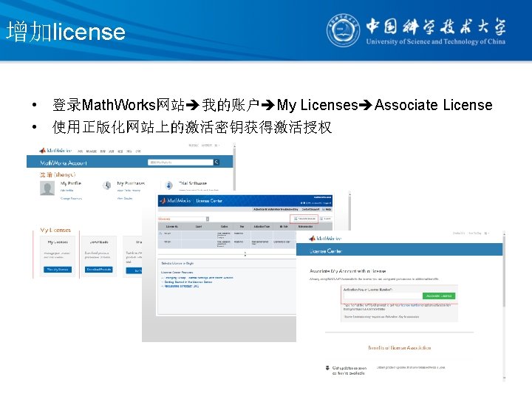Screen dimensions: 532x399
Task: Click MathWorks logo in License Center window
Action: coord(175,201)
